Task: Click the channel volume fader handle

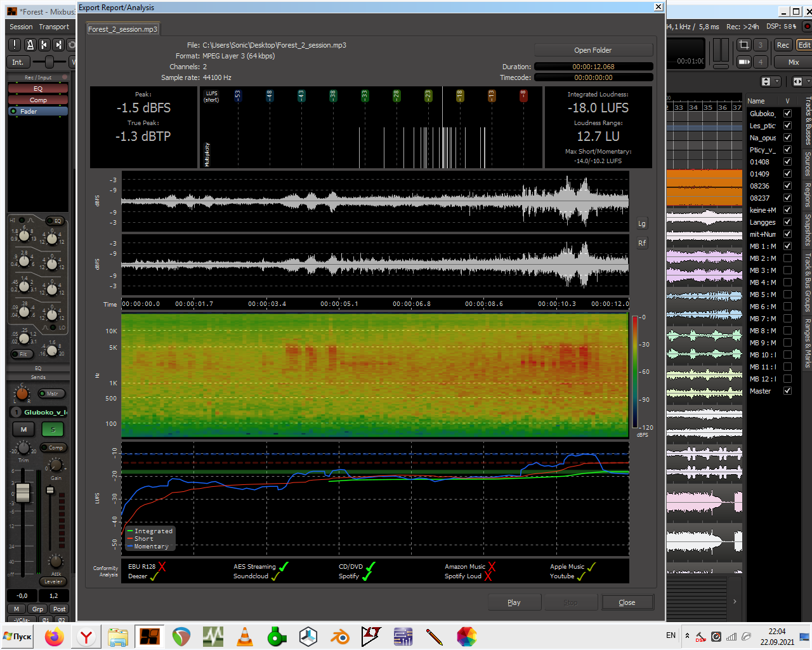Action: coord(22,492)
